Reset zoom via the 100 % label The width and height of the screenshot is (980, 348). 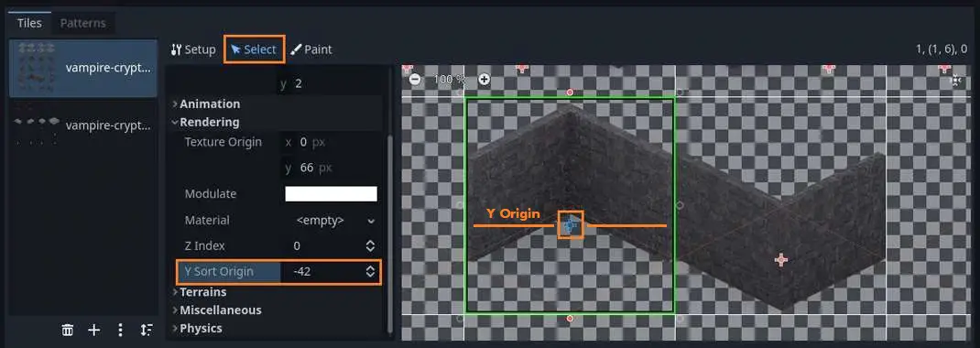pos(450,80)
